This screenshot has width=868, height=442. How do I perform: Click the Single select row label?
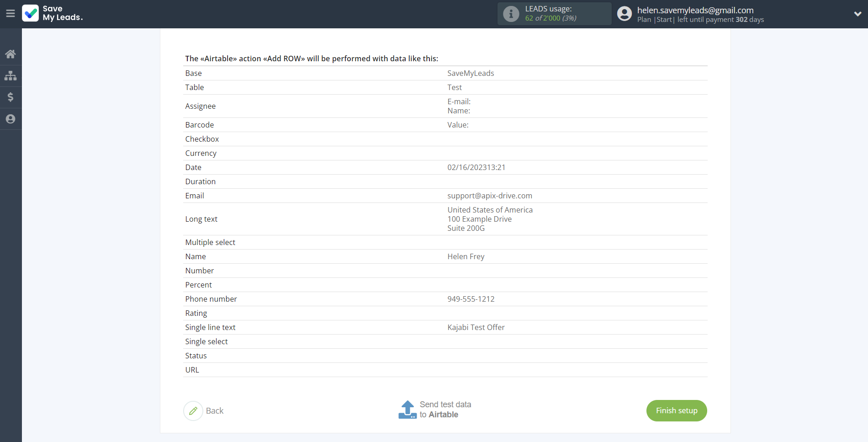pyautogui.click(x=206, y=341)
